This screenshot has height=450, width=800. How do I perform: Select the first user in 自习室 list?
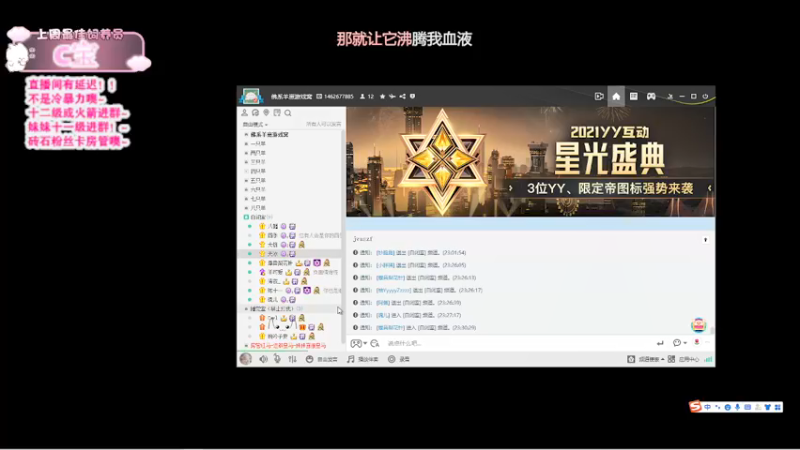[291, 226]
